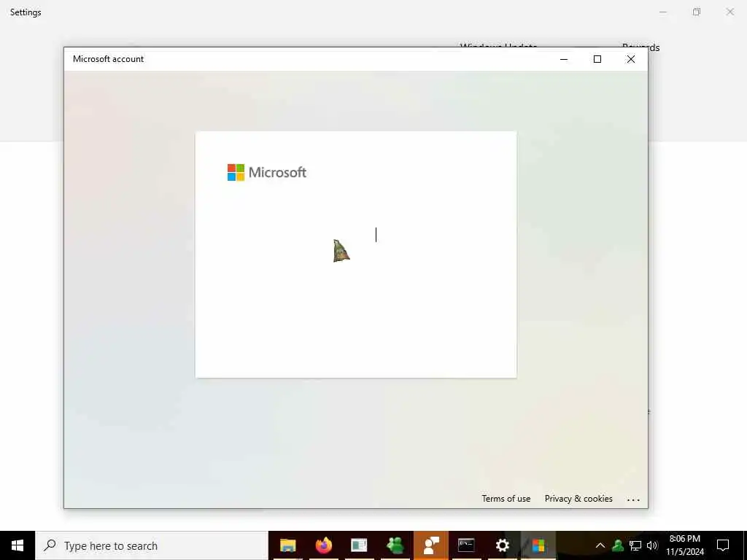This screenshot has width=747, height=560.
Task: Open the news reader app taskbar icon
Action: coord(359,545)
